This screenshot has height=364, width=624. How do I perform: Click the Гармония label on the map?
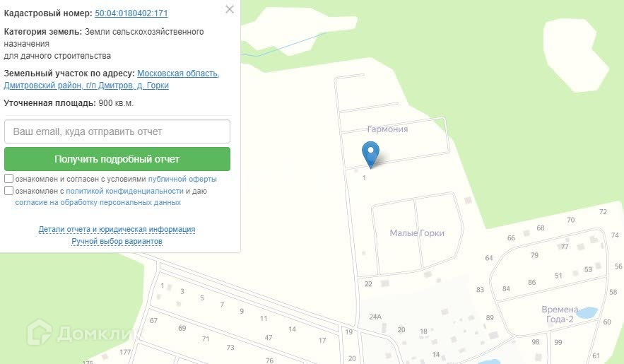click(x=387, y=129)
